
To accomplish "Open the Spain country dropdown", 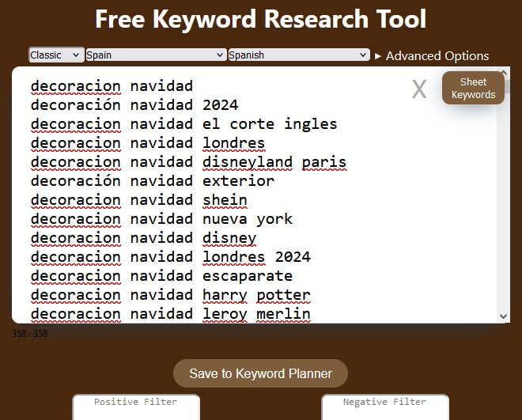I will point(155,55).
